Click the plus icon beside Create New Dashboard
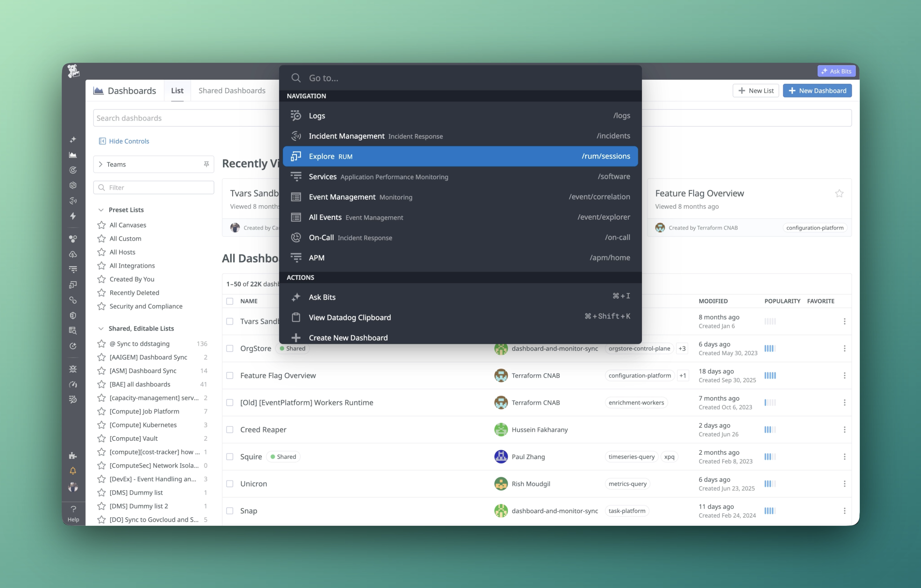 [x=296, y=338]
